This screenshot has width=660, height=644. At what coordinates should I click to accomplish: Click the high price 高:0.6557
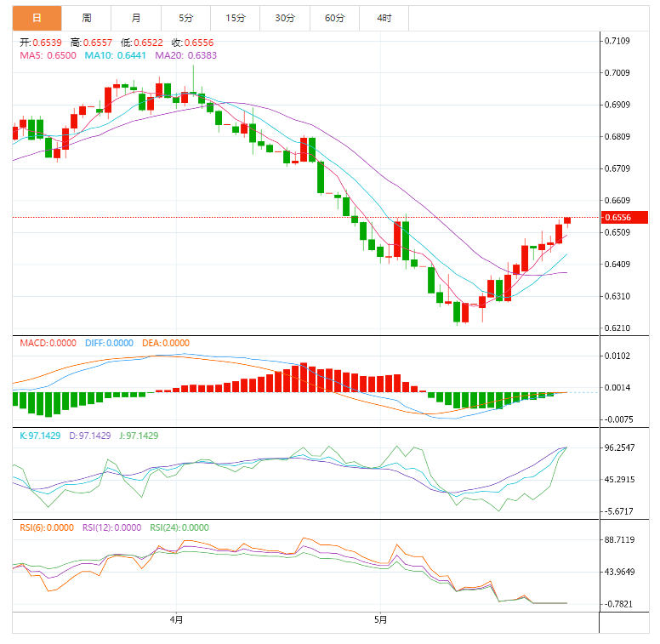(x=91, y=43)
